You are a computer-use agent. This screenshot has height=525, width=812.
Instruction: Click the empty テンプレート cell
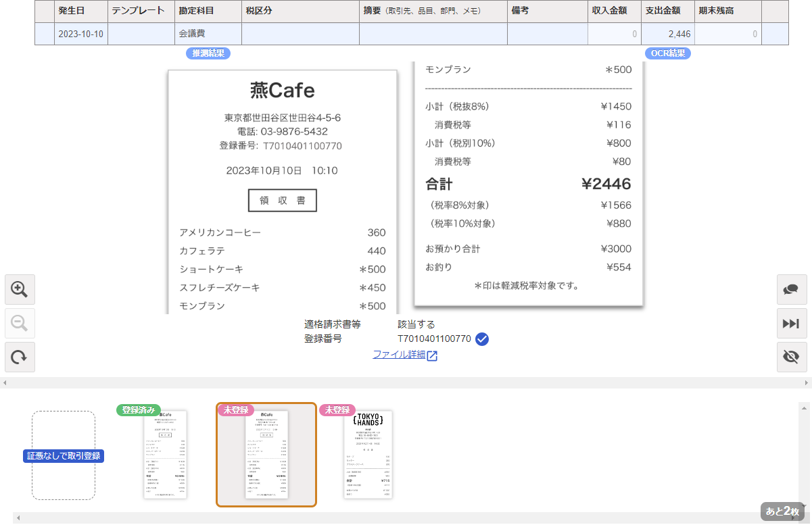(x=141, y=34)
